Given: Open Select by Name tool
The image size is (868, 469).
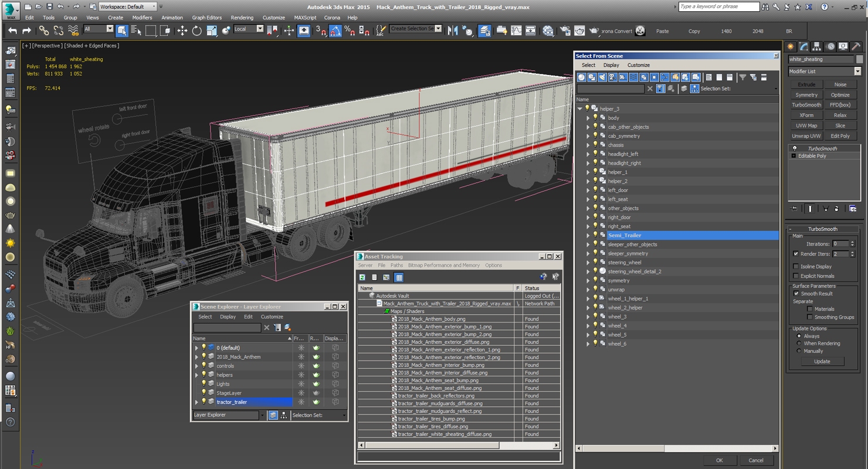Looking at the screenshot, I should pos(136,30).
